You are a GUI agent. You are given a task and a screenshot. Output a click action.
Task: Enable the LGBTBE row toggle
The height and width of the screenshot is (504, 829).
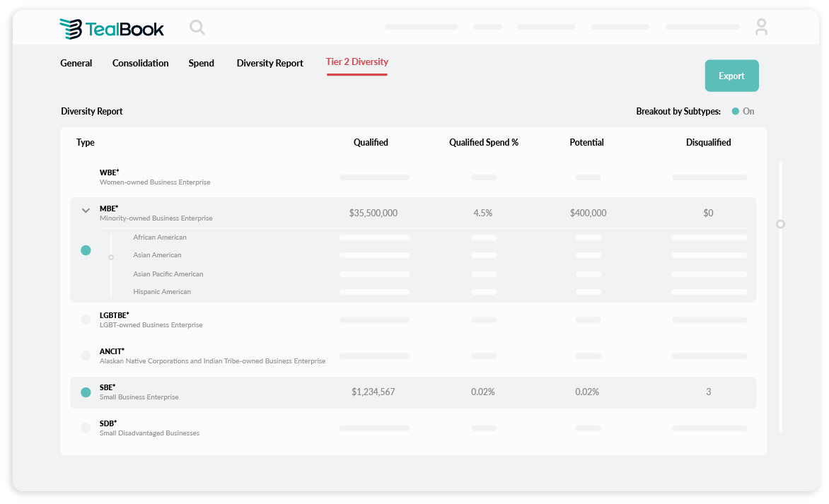pos(86,320)
